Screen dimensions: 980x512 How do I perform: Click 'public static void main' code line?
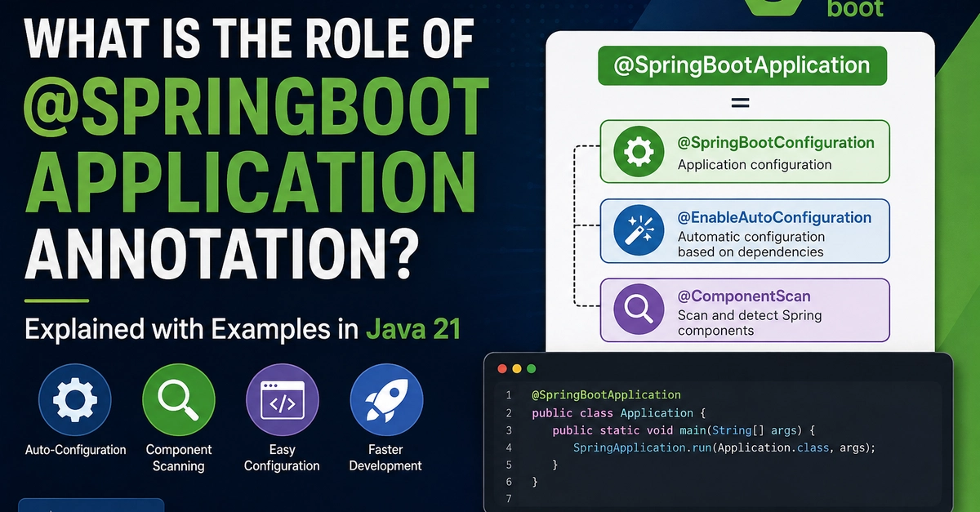point(684,430)
